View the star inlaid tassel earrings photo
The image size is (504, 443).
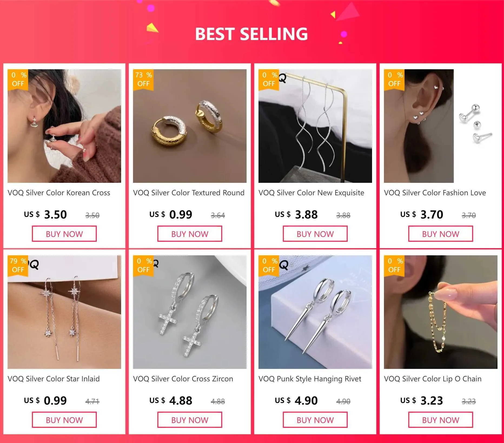[64, 312]
